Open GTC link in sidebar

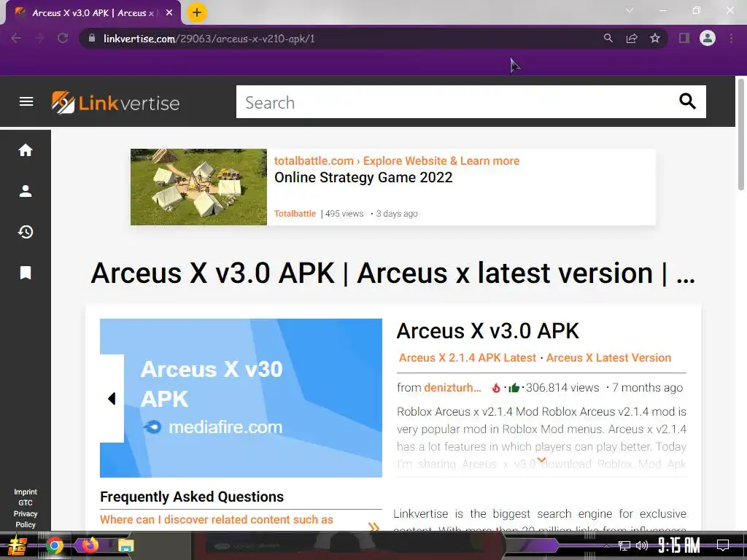pyautogui.click(x=26, y=503)
